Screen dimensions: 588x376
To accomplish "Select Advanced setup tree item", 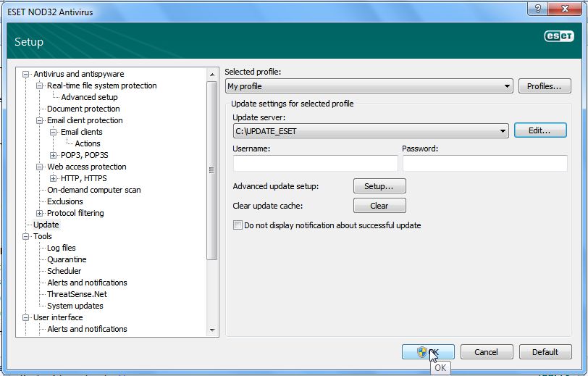I will 89,97.
